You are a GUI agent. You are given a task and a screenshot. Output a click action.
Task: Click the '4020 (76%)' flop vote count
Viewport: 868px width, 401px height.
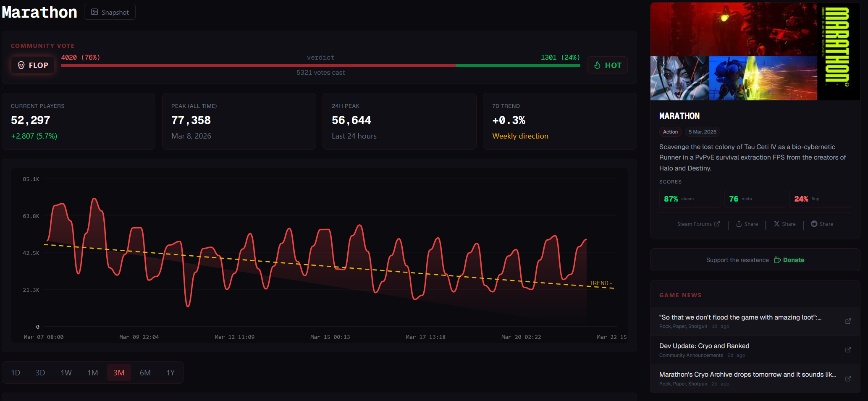click(x=81, y=58)
